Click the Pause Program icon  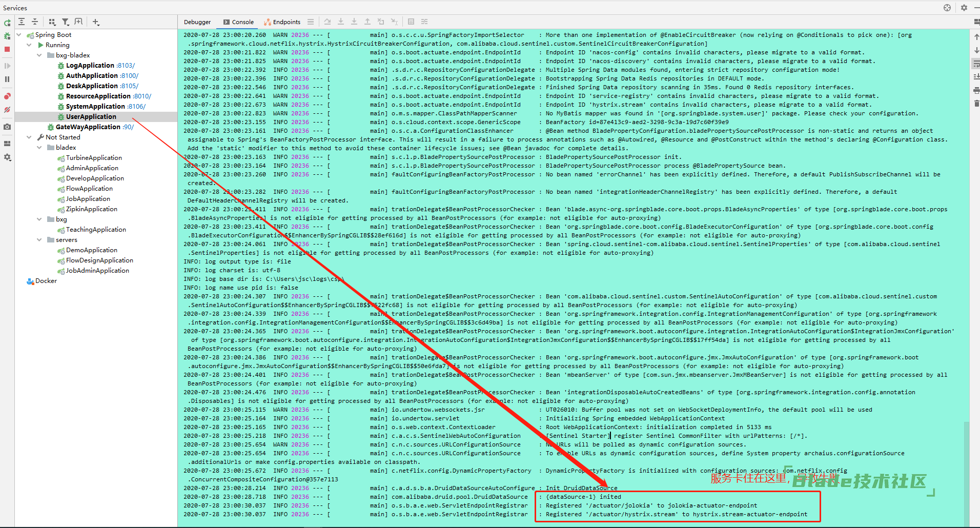click(x=7, y=79)
